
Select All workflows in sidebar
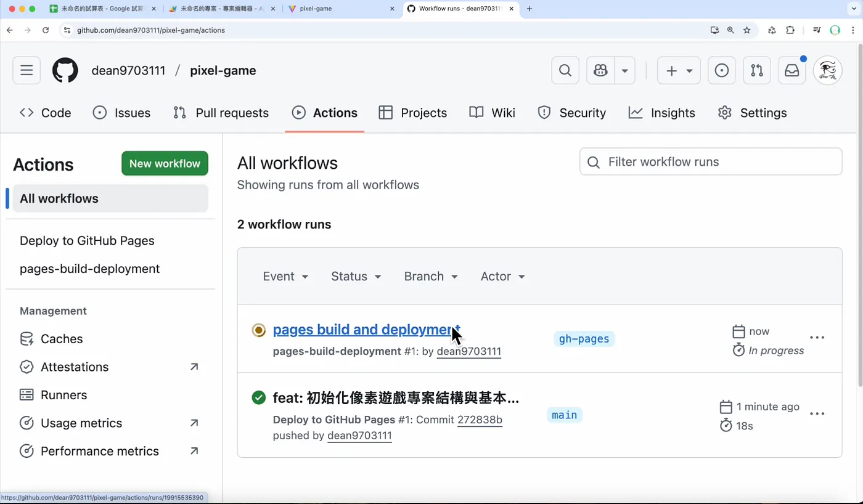click(110, 198)
